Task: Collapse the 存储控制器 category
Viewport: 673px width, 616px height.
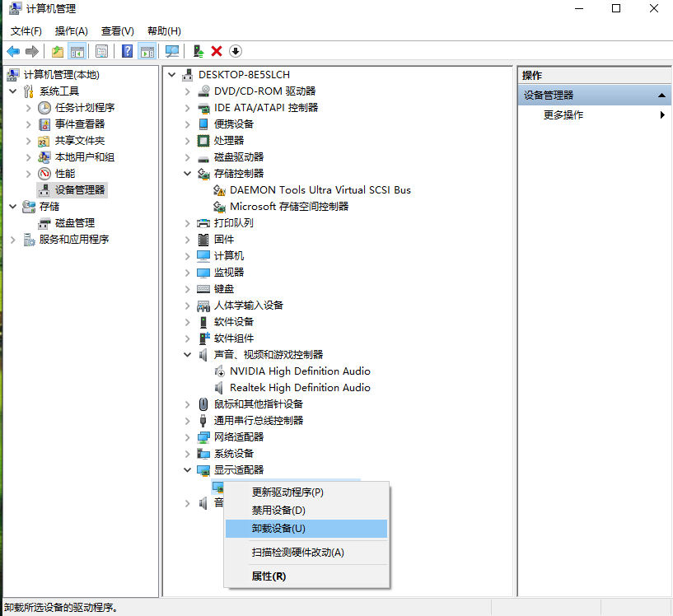Action: 187,174
